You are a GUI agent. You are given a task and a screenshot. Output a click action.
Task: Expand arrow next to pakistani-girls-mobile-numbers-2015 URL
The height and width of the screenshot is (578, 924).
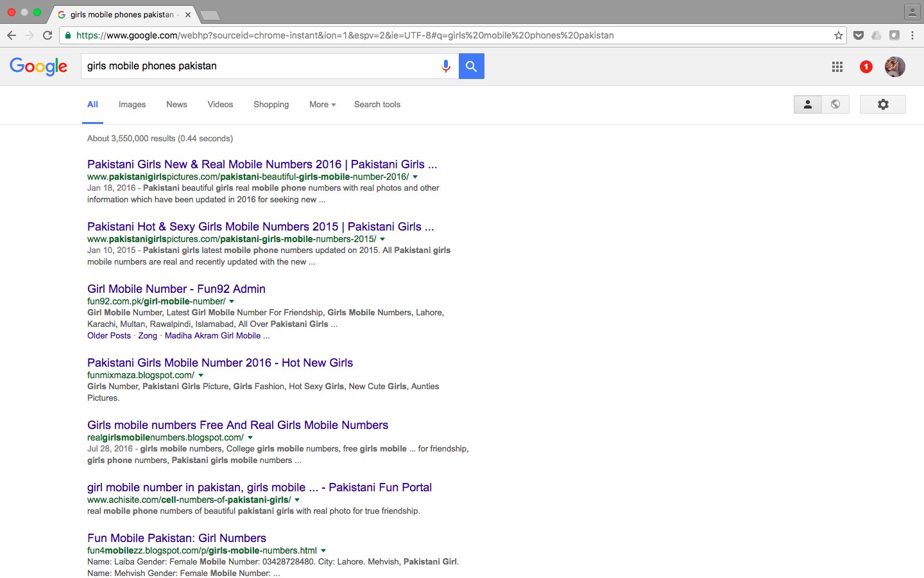382,239
